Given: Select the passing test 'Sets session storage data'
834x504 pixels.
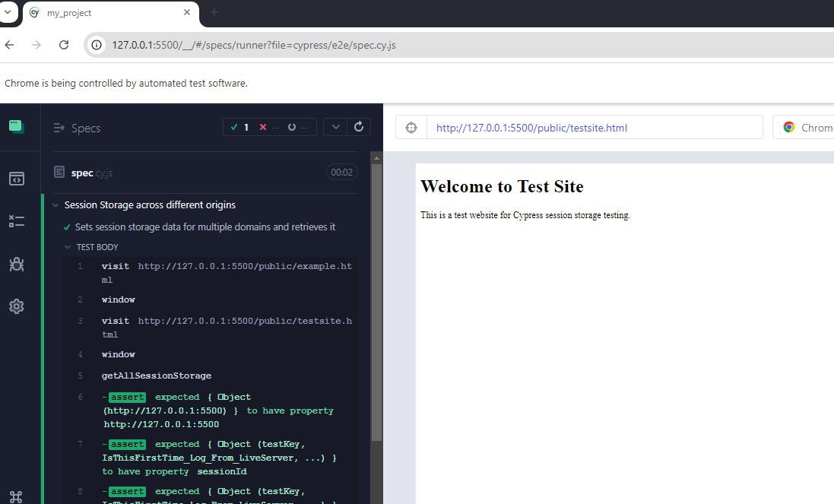Looking at the screenshot, I should point(205,227).
